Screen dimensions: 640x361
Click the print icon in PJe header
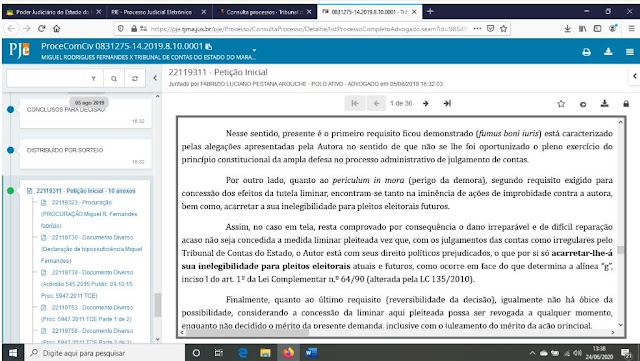point(587,52)
